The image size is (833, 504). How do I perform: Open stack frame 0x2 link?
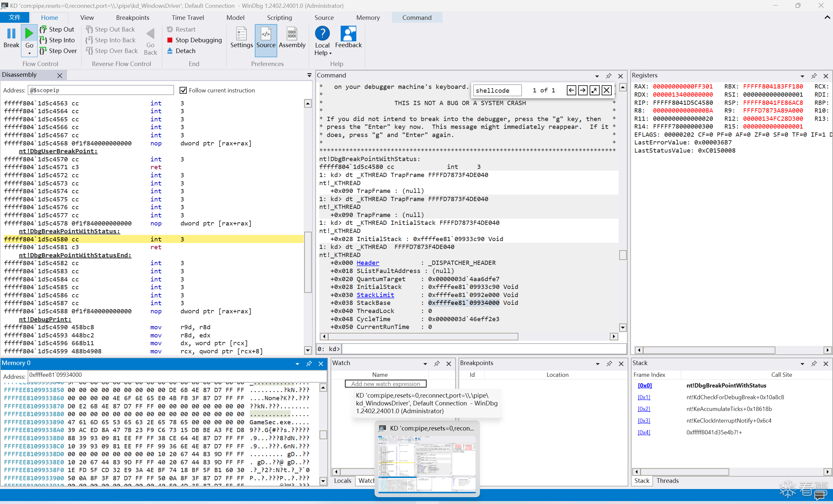click(x=644, y=409)
